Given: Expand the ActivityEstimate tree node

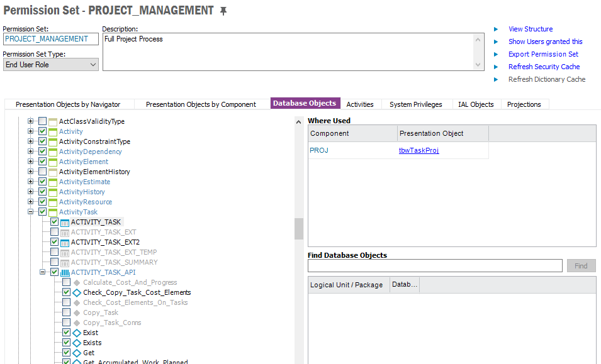Looking at the screenshot, I should tap(30, 182).
